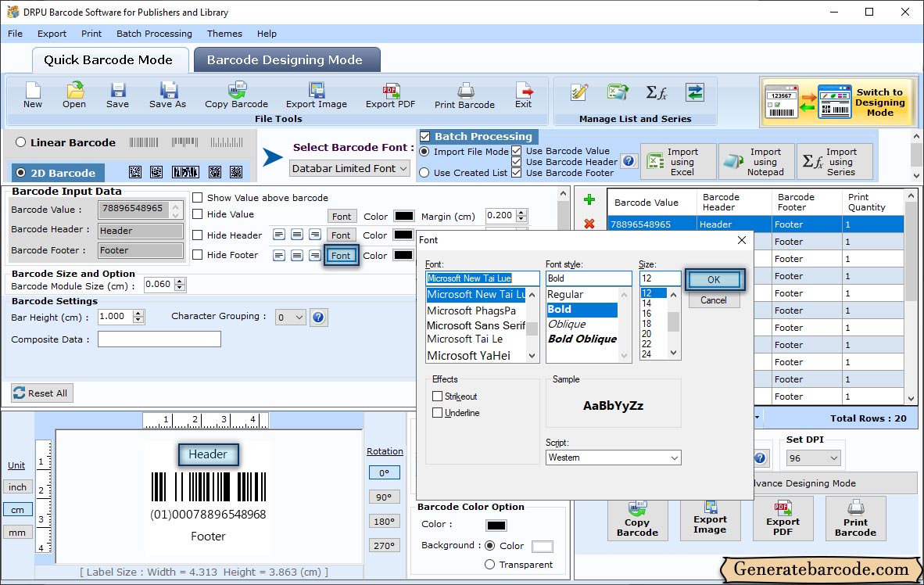Screen dimensions: 924x585
Task: Open the Set DPI dropdown
Action: [815, 458]
